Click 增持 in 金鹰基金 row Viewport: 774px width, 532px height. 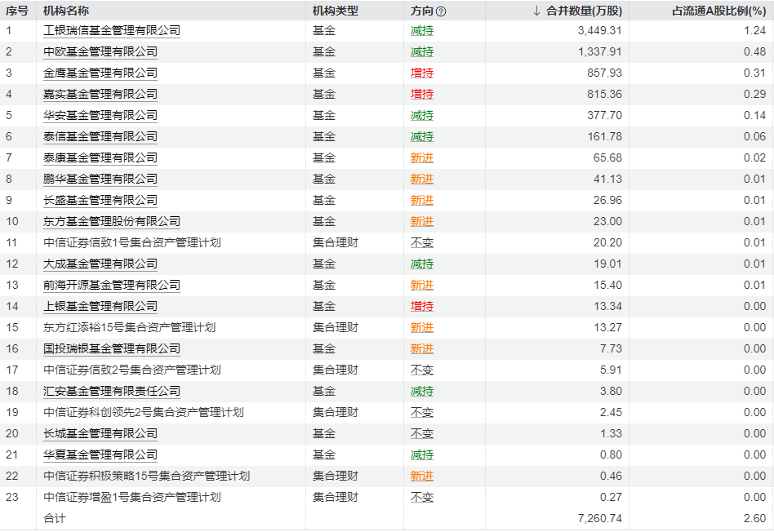pos(422,73)
